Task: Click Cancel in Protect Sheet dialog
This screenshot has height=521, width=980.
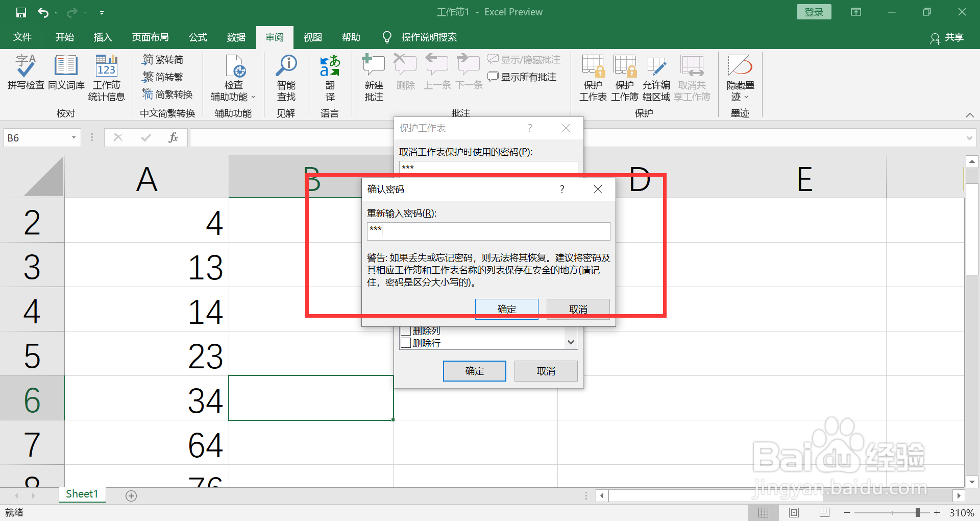Action: [546, 371]
